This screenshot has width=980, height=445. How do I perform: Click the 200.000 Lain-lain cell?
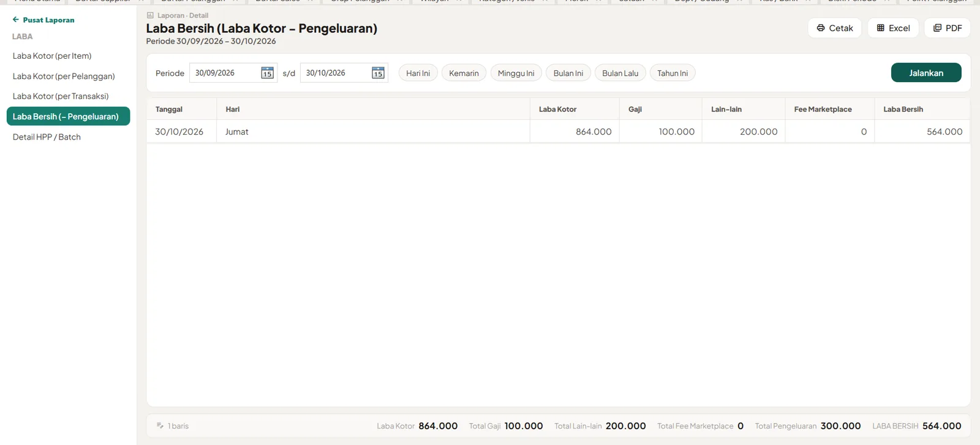(x=744, y=132)
